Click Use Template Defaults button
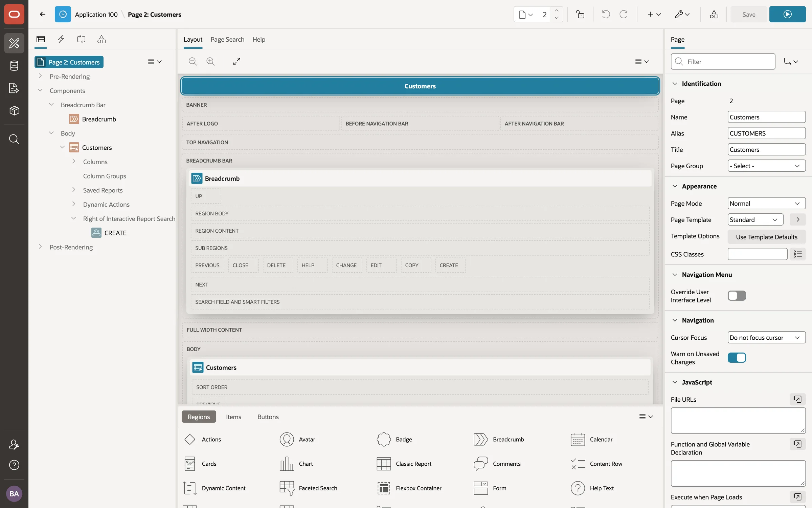 pyautogui.click(x=766, y=237)
